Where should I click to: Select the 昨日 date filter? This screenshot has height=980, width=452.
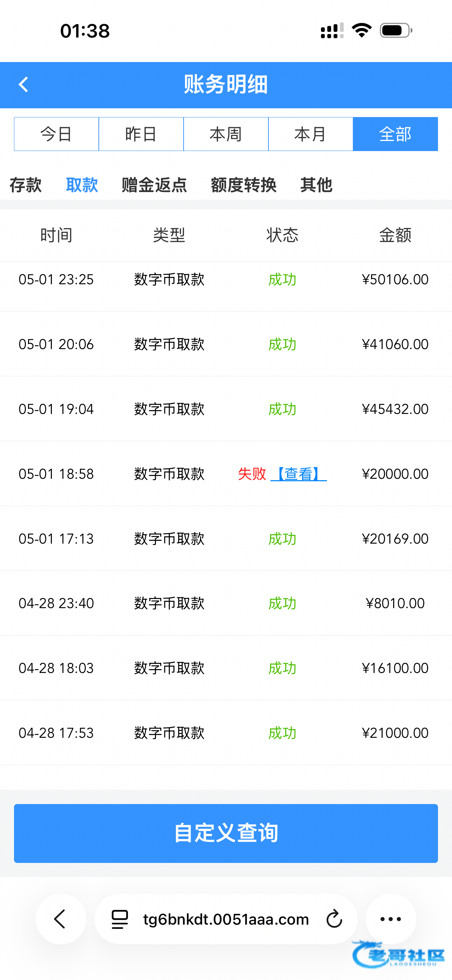pyautogui.click(x=141, y=134)
